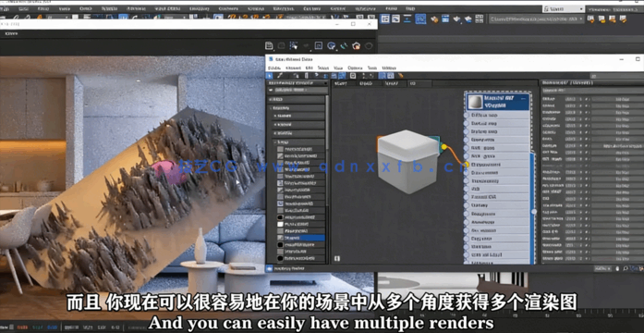The height and width of the screenshot is (333, 644).
Task: Open the Modes menu in Slate Material Editor
Action: [273, 68]
